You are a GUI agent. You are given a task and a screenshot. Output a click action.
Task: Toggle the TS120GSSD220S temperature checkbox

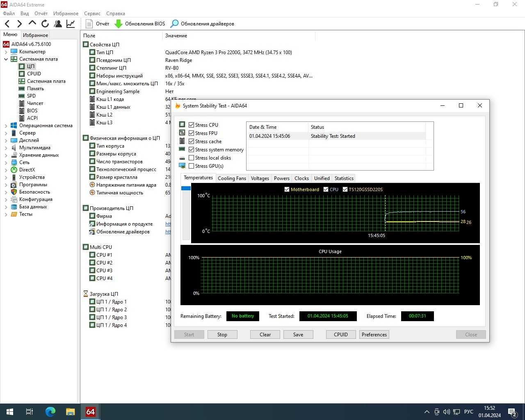click(345, 189)
